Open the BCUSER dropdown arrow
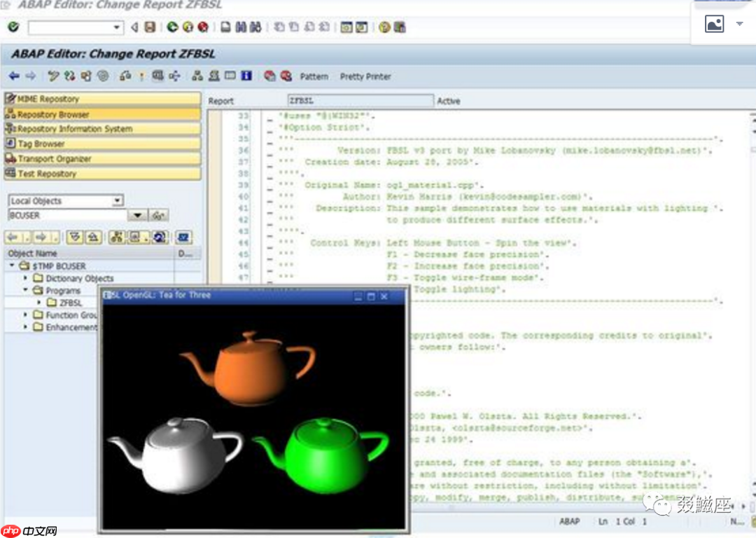Image resolution: width=756 pixels, height=538 pixels. coord(137,215)
